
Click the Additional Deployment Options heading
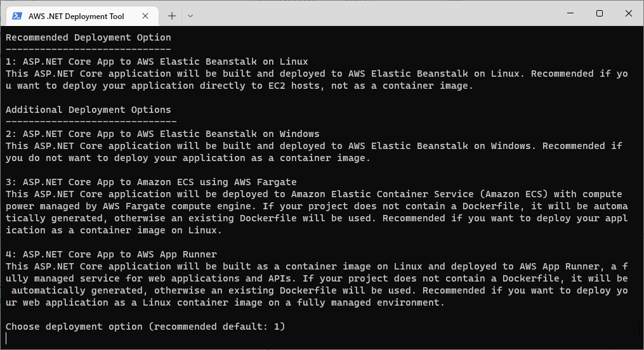coord(88,110)
